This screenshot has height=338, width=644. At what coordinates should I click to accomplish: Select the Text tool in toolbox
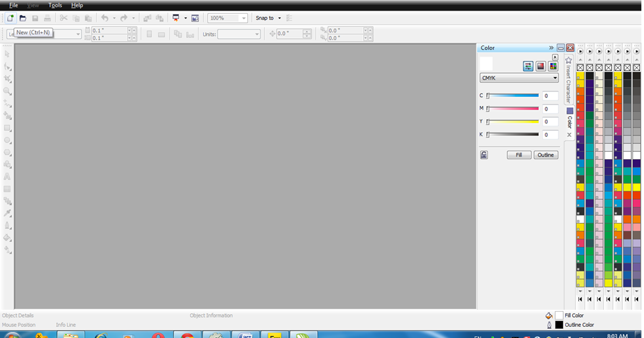point(7,177)
